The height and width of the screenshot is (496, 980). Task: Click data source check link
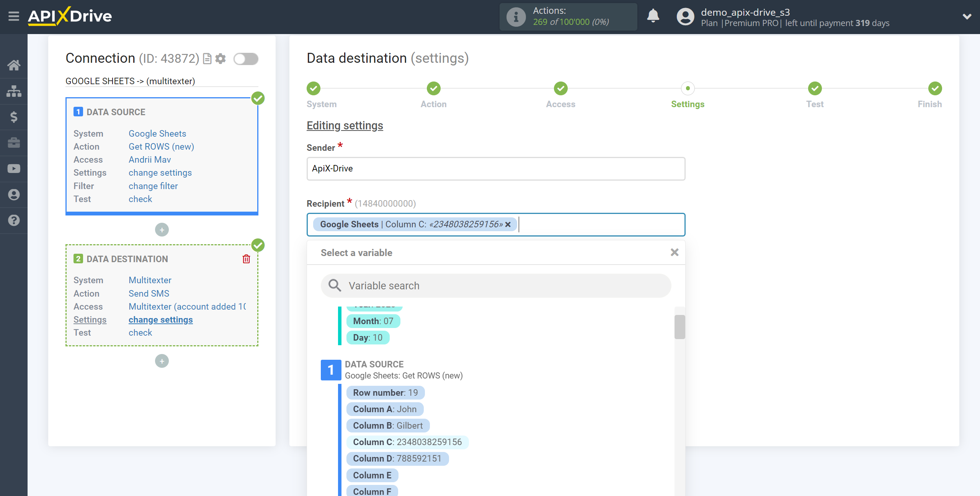coord(140,199)
